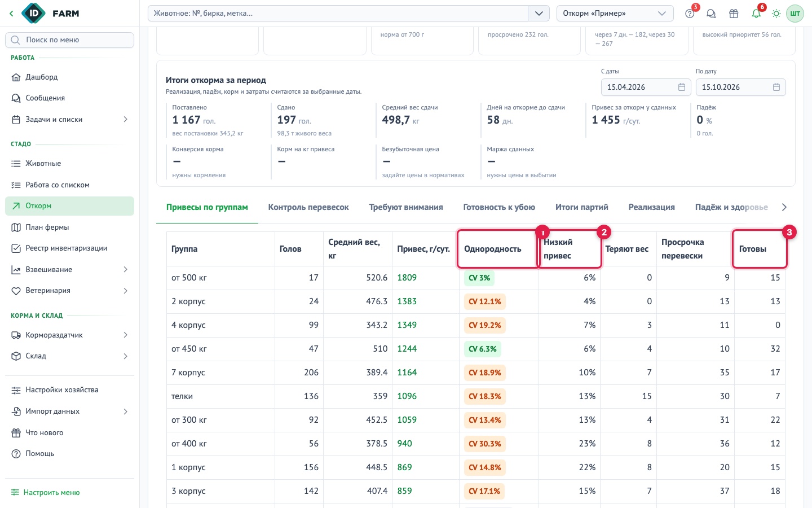Open Дашборд from the sidebar
The height and width of the screenshot is (508, 812).
[69, 77]
